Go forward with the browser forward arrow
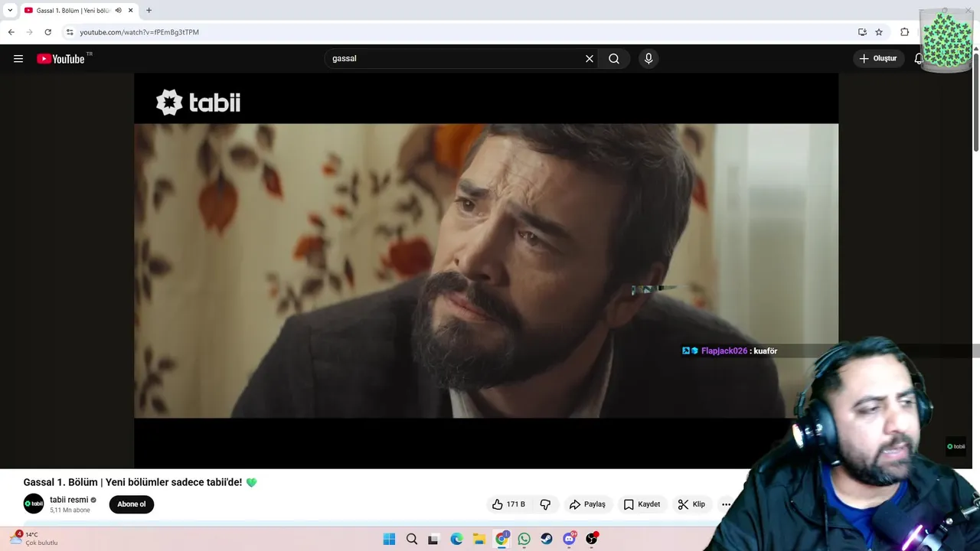 29,32
